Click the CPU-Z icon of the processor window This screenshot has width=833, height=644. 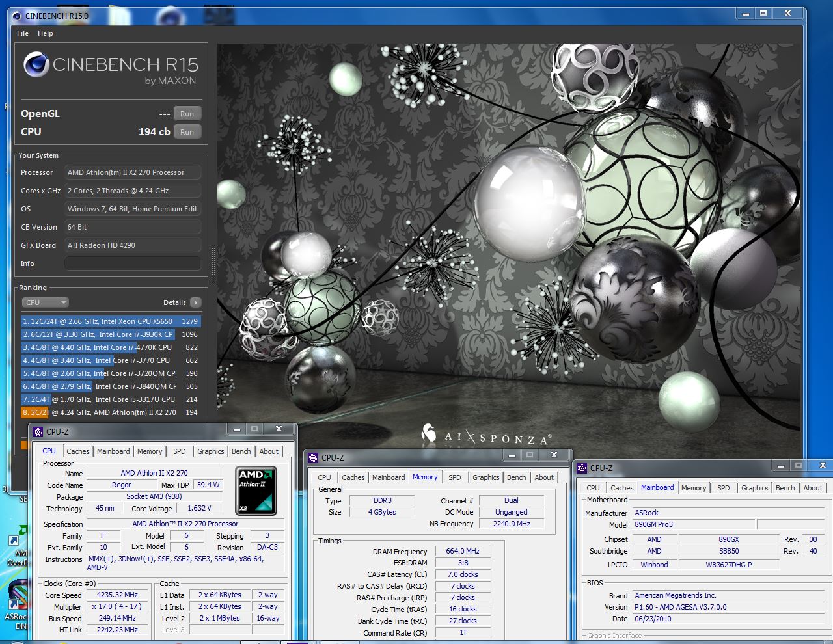click(38, 431)
